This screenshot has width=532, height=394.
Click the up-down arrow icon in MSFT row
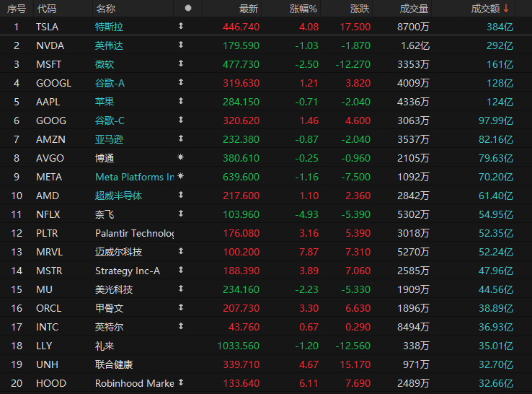click(x=181, y=64)
